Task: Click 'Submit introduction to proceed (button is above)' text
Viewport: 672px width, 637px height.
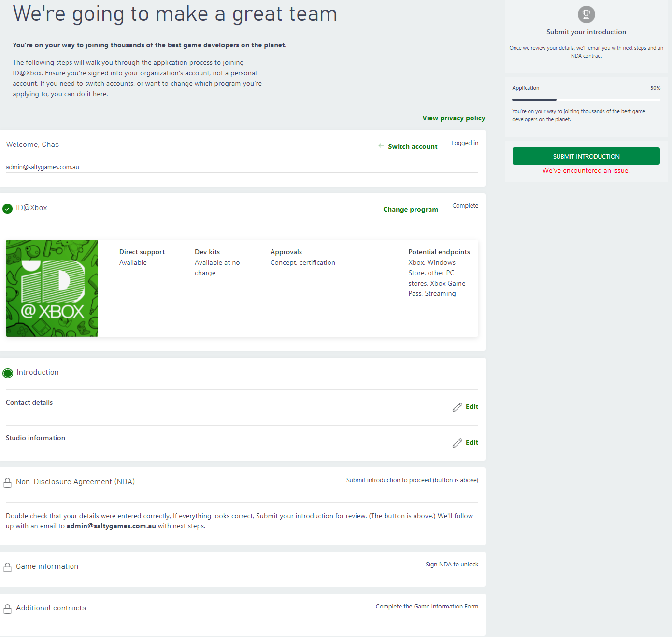Action: point(412,480)
